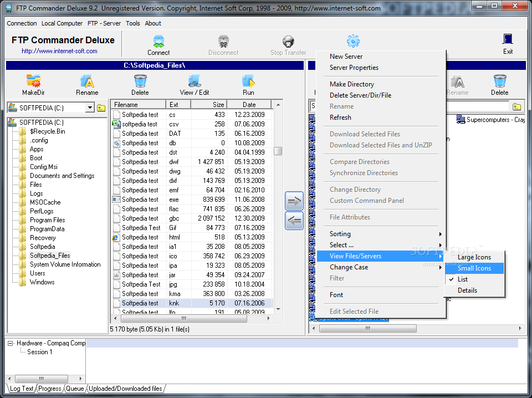Click the browser icon of the html file
532x398 pixels.
click(x=116, y=237)
